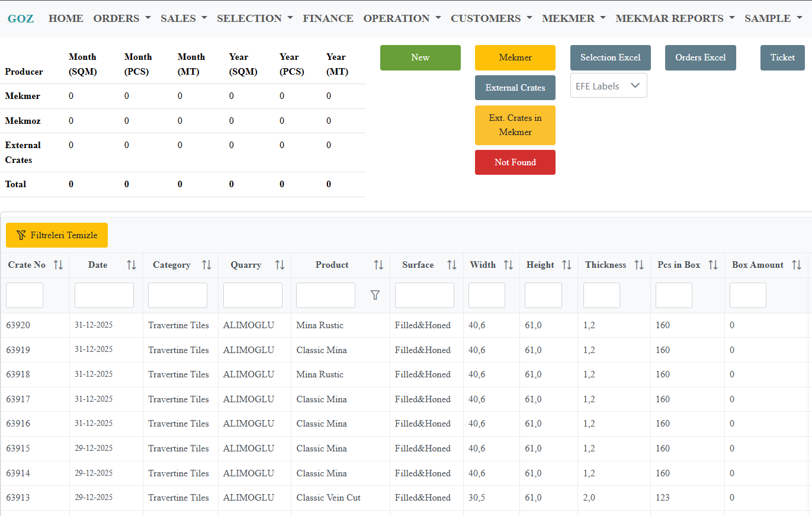Sort by Category using its arrows icon
The image size is (812, 516).
(x=207, y=265)
